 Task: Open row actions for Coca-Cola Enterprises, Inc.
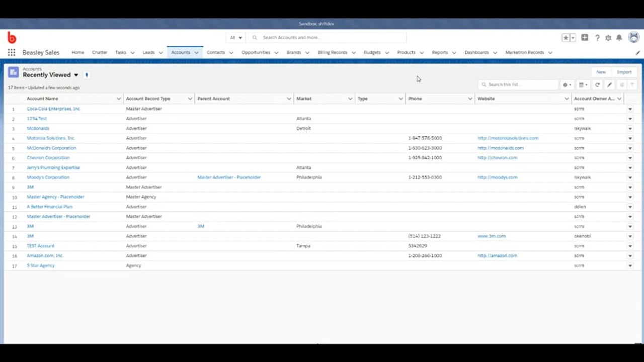[630, 109]
